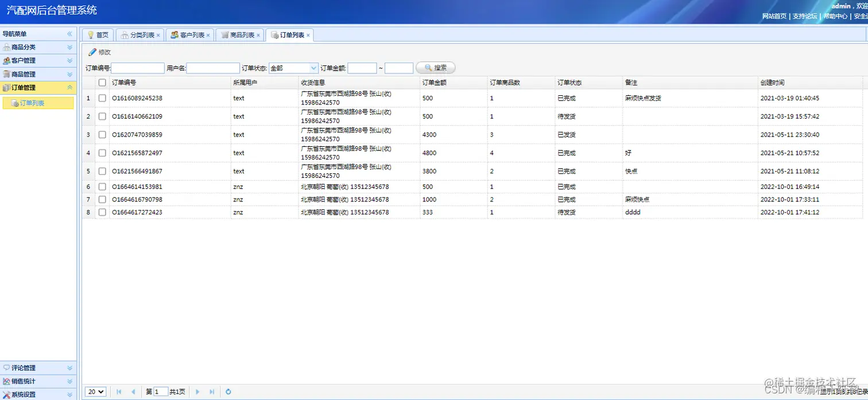Expand the 客户管理 menu section

pyautogui.click(x=69, y=61)
